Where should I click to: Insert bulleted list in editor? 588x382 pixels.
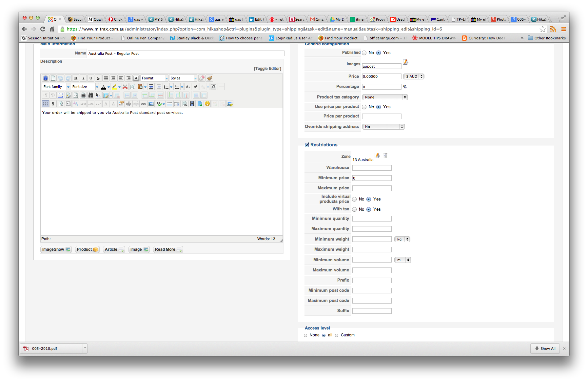[177, 87]
